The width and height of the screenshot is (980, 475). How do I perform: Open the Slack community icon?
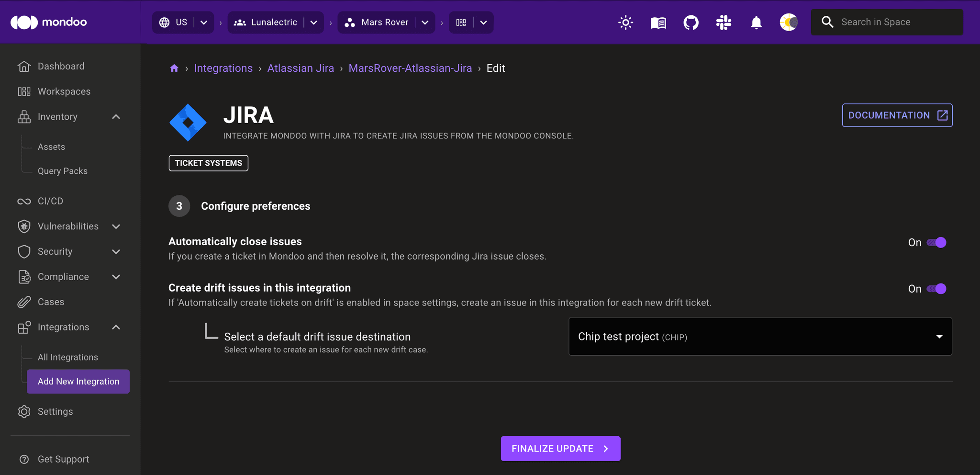tap(724, 22)
